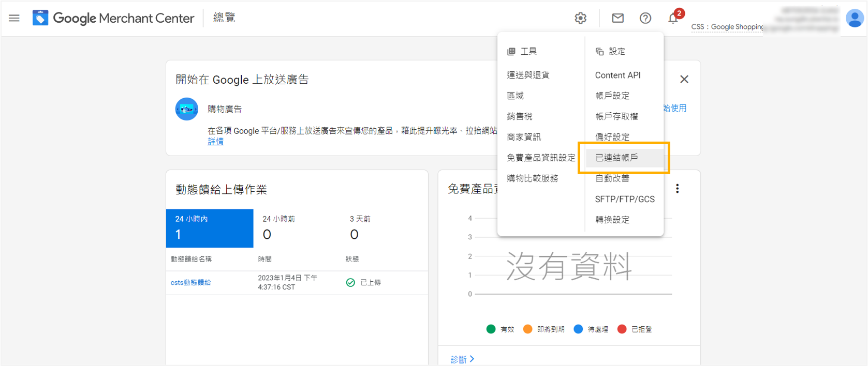The width and height of the screenshot is (868, 366).
Task: Open 帳戶存取權 in settings menu
Action: tap(616, 116)
